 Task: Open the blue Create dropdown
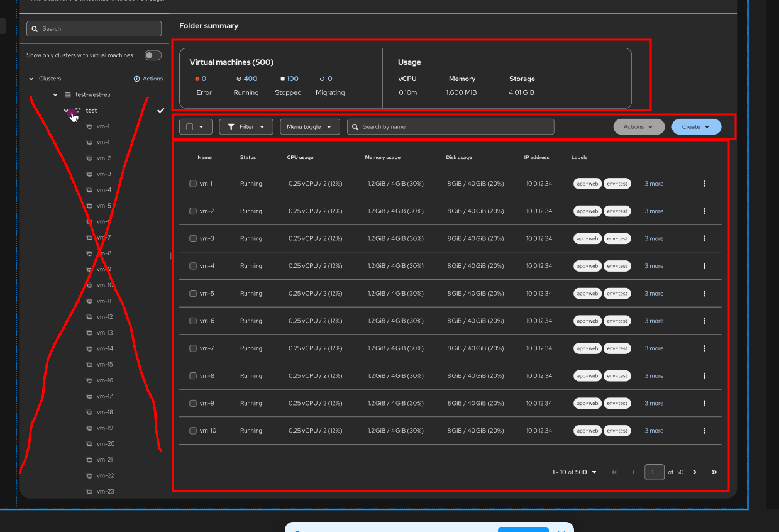(697, 127)
